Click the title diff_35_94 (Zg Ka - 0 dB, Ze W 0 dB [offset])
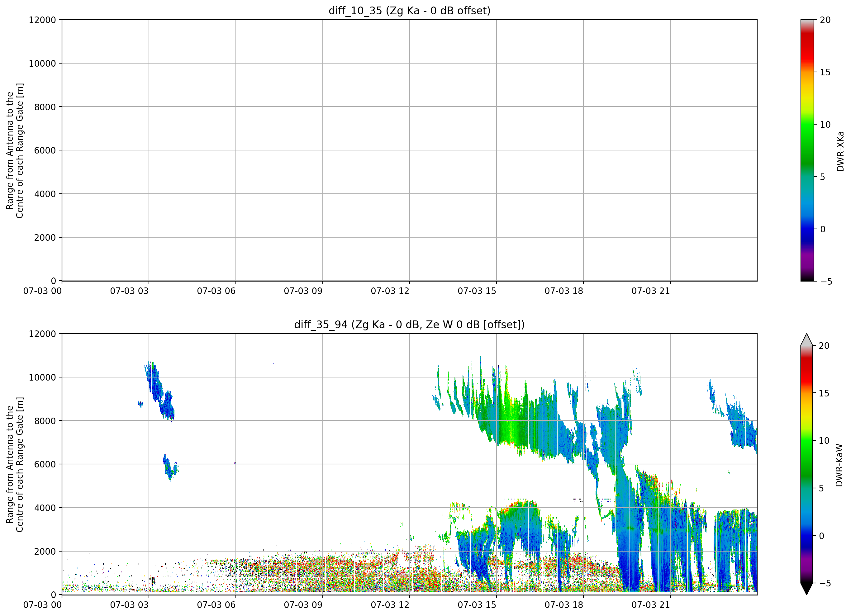 [409, 325]
